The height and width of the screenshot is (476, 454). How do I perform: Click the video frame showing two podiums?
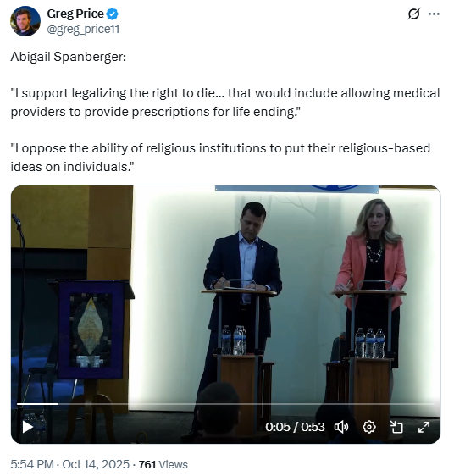[225, 303]
